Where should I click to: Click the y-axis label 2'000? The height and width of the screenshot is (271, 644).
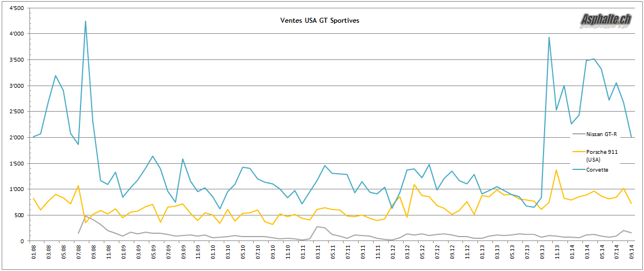tap(18, 138)
